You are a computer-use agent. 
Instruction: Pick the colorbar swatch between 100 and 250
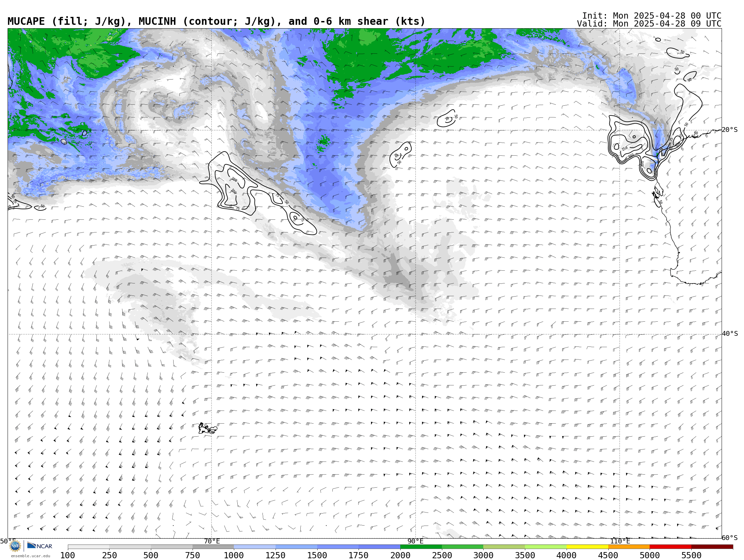click(89, 547)
